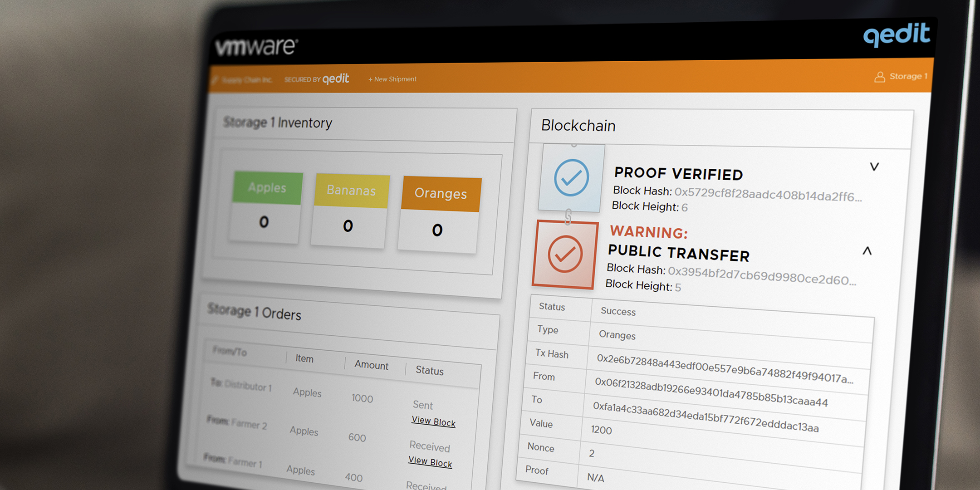Select the yellow Bananas inventory card
This screenshot has width=980, height=490.
pyautogui.click(x=350, y=211)
